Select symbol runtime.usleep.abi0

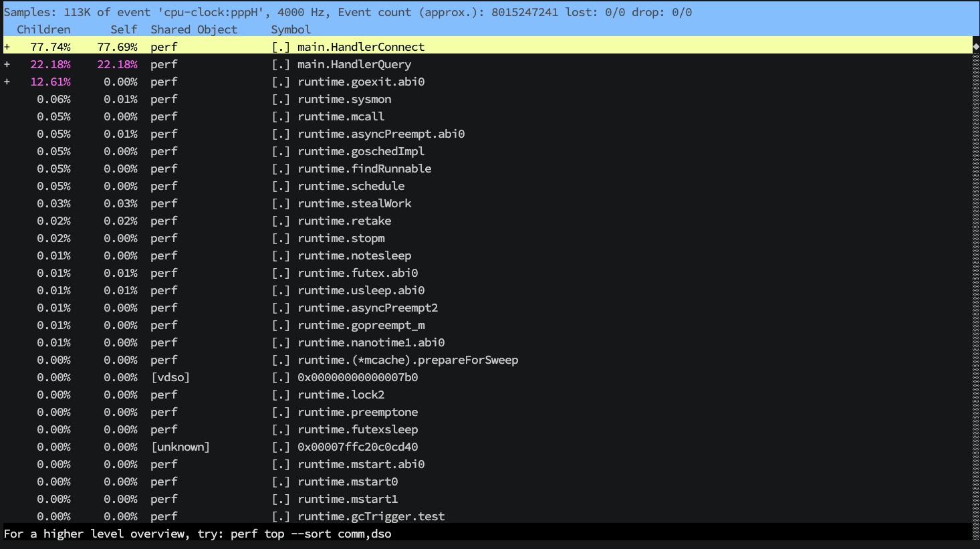(361, 290)
